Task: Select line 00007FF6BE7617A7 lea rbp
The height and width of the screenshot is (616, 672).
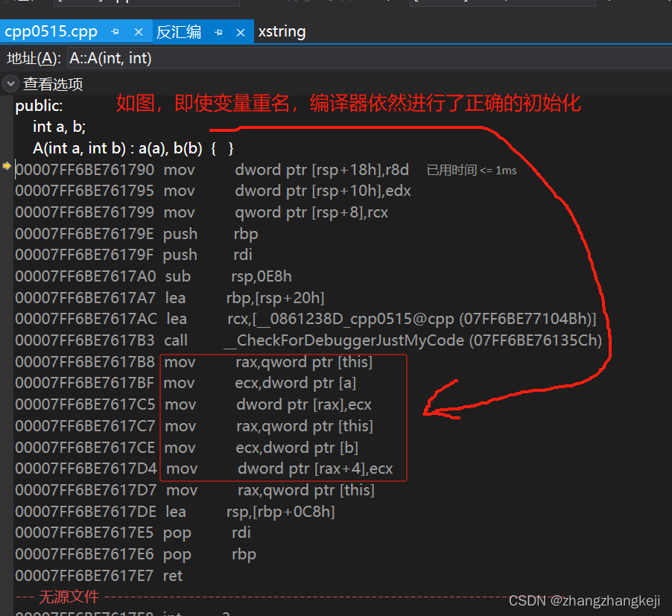Action: tap(170, 298)
